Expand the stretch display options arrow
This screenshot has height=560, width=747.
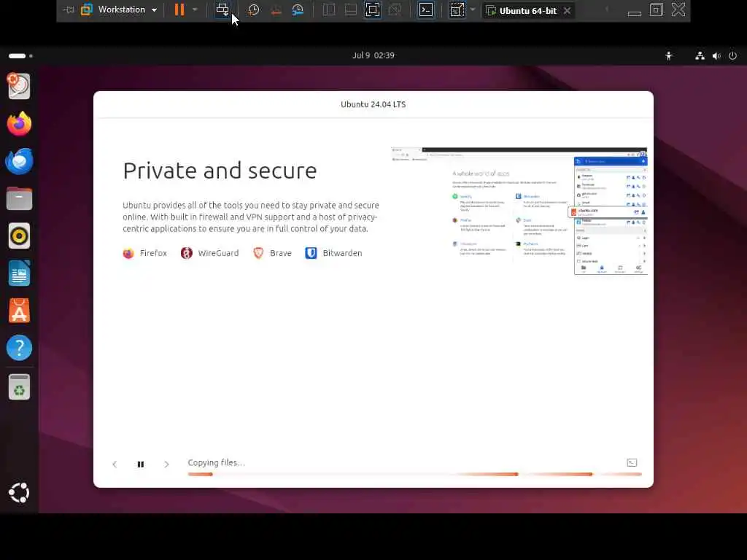click(473, 9)
